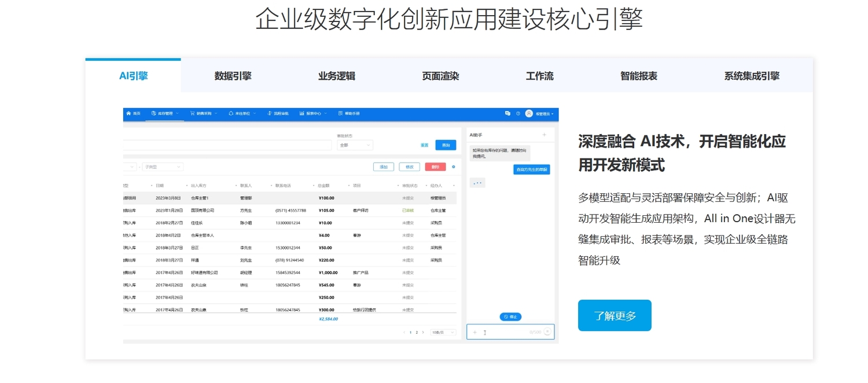Click the table settings gear icon
Image resolution: width=868 pixels, height=383 pixels.
(x=453, y=167)
